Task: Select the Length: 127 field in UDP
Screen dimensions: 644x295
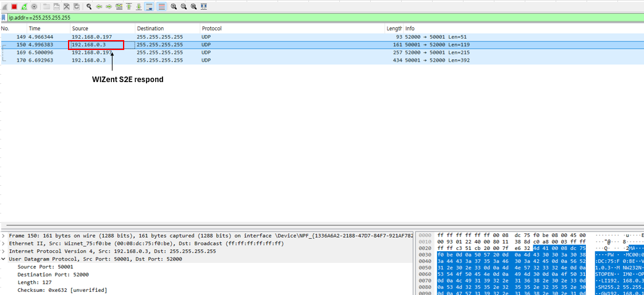Action: 35,282
